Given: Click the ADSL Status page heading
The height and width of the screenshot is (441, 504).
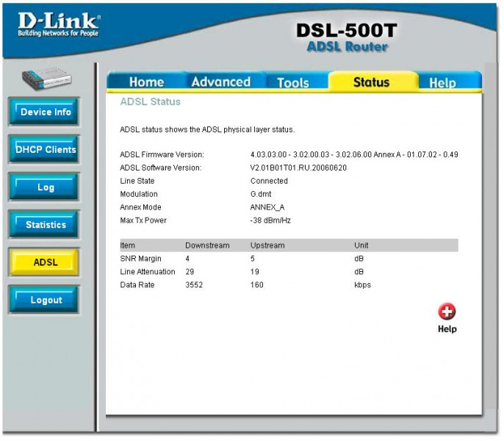Looking at the screenshot, I should [150, 102].
